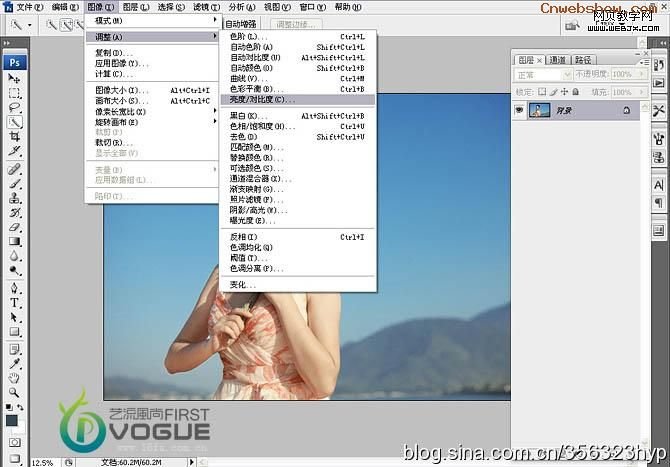Open the Layers panel options menu
The height and width of the screenshot is (467, 670).
tap(644, 63)
